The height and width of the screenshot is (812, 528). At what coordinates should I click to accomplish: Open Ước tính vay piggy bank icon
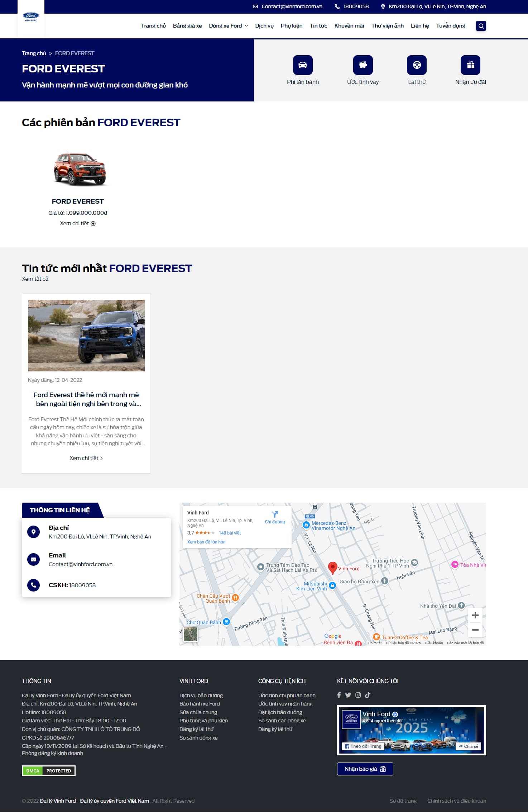click(363, 65)
